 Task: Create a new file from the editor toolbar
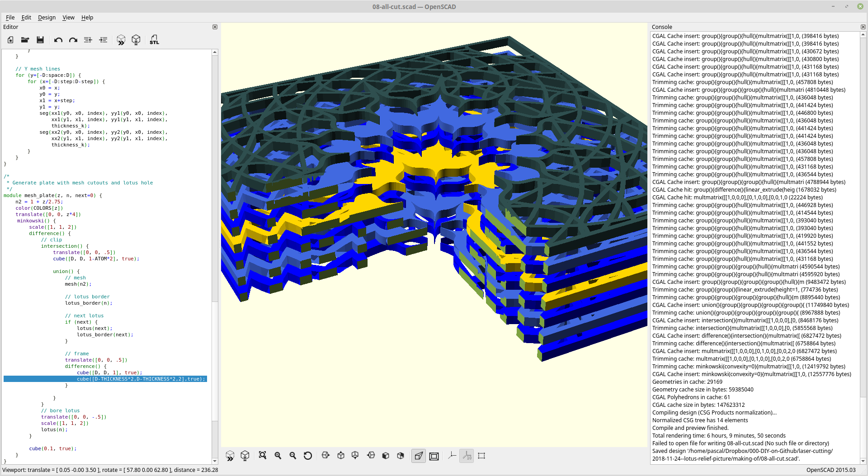[10, 40]
